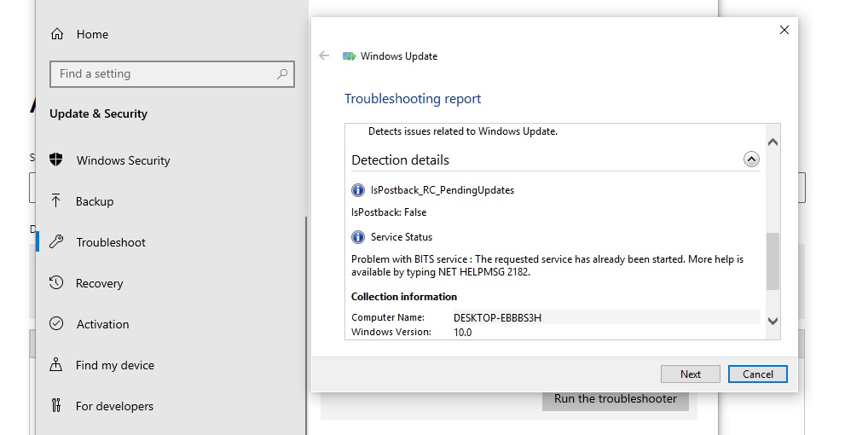Click Detects issues related to Windows Update text
The width and height of the screenshot is (868, 435).
[463, 131]
